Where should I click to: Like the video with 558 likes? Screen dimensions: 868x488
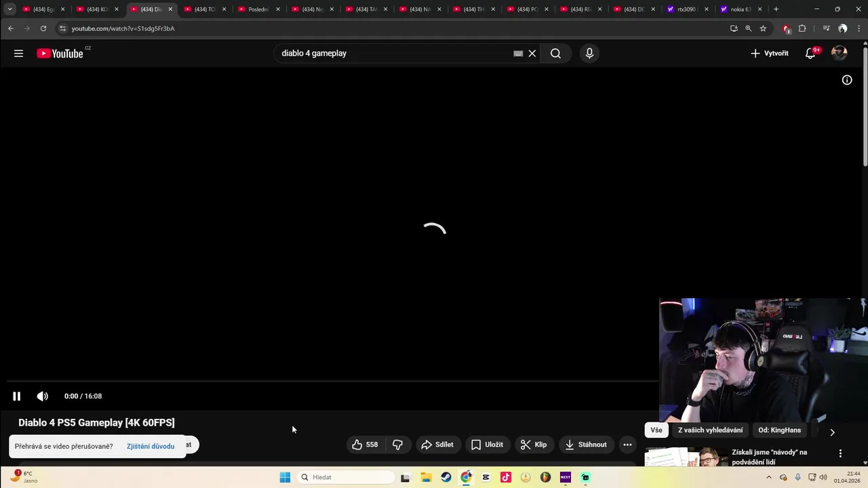click(x=365, y=445)
